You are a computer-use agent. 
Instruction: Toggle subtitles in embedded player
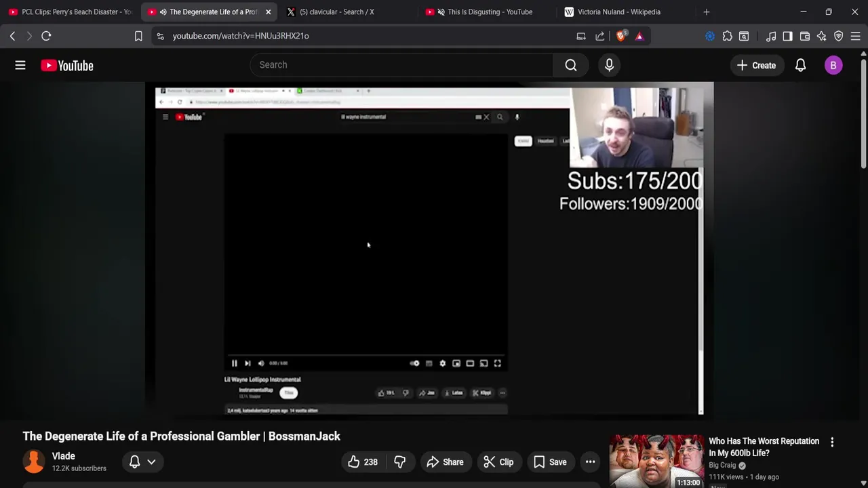429,363
